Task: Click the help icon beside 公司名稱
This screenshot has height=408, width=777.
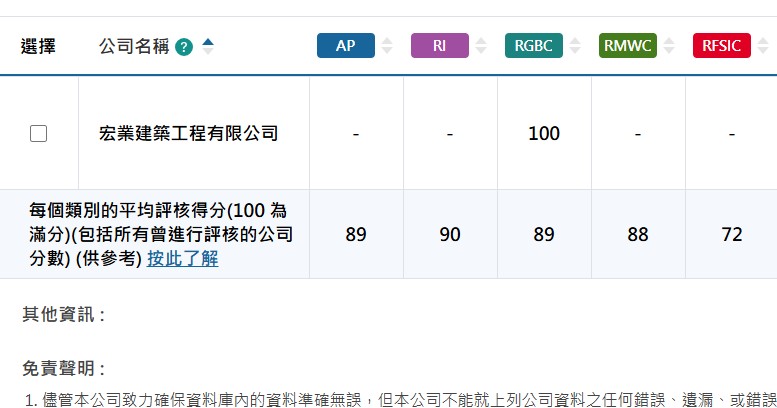Action: click(183, 46)
